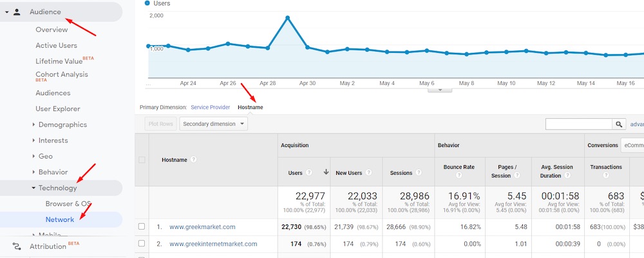Image resolution: width=644 pixels, height=258 pixels.
Task: Toggle the select-all rows checkbox
Action: click(x=142, y=160)
